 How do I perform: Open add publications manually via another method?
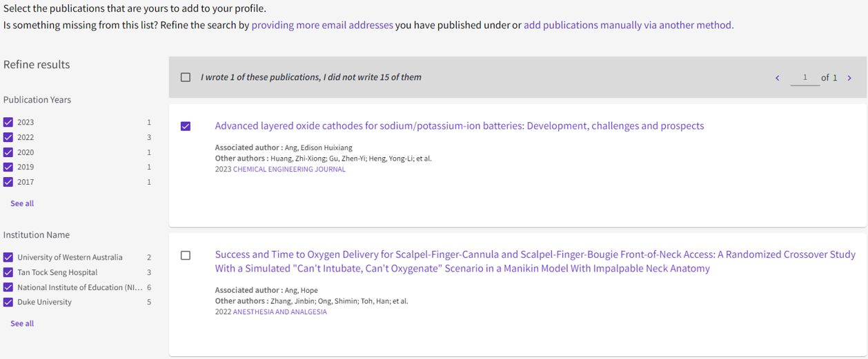point(629,25)
